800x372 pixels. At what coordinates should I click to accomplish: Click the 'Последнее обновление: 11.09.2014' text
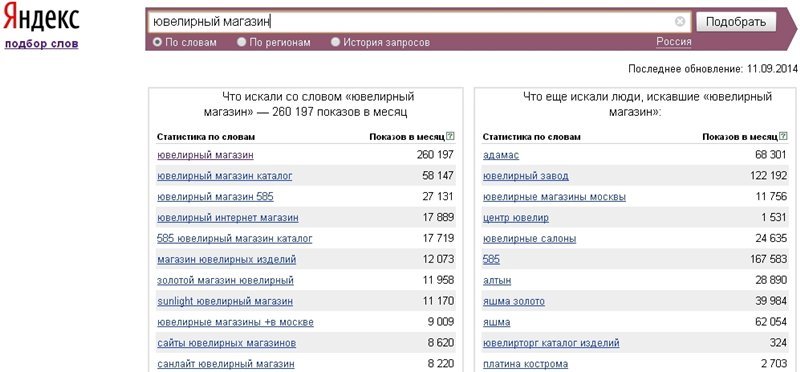[x=713, y=68]
